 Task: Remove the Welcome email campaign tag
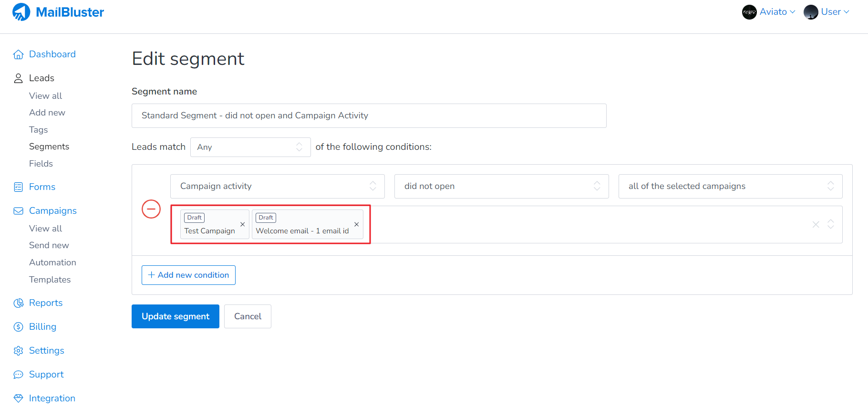tap(356, 224)
